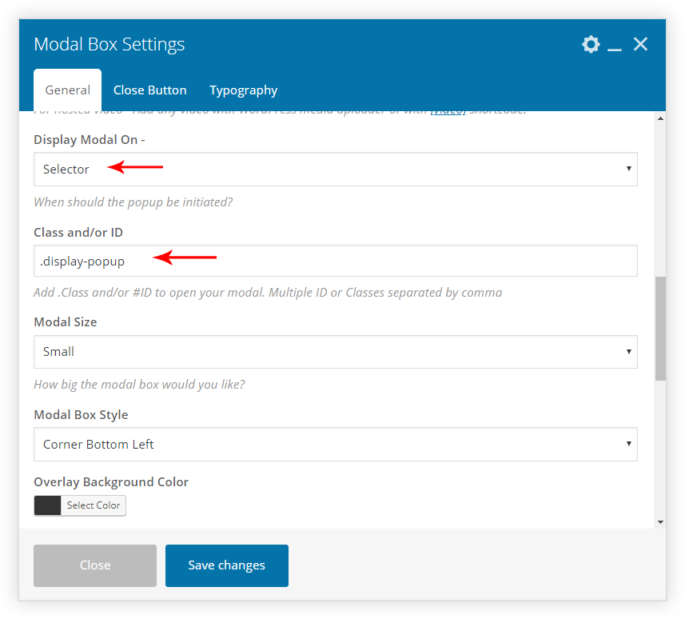
Task: Click the dark overlay color swatch
Action: click(x=48, y=506)
